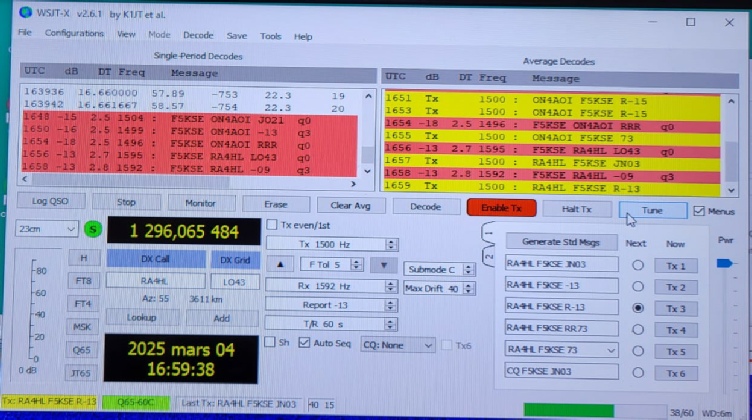Click the up-arrow button beside F Tol
The width and height of the screenshot is (752, 420).
pos(283,265)
